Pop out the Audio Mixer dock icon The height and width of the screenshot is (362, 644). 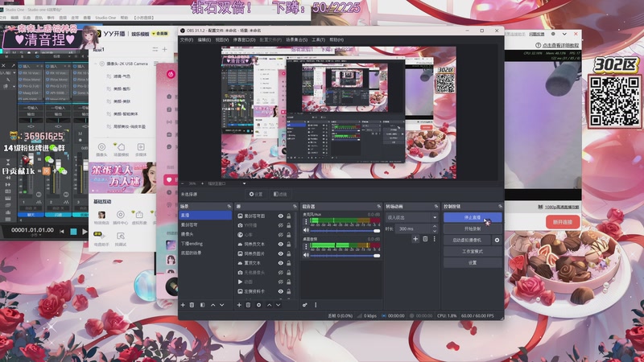coord(378,206)
